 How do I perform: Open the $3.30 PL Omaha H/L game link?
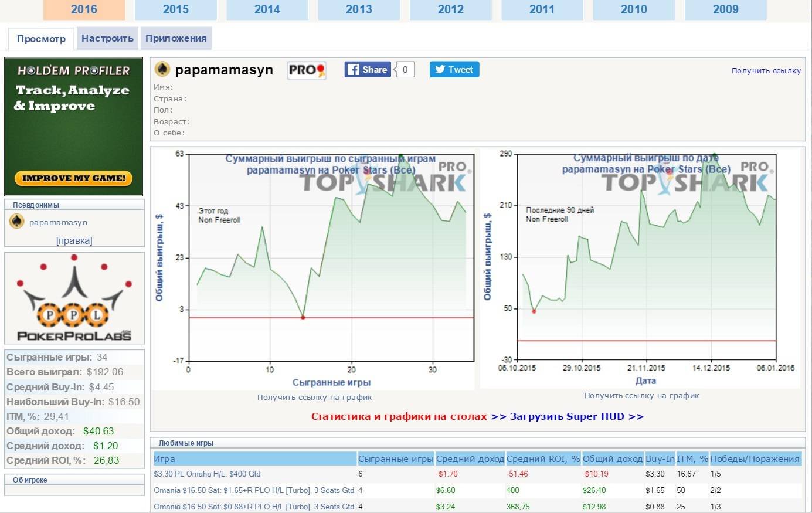point(207,474)
